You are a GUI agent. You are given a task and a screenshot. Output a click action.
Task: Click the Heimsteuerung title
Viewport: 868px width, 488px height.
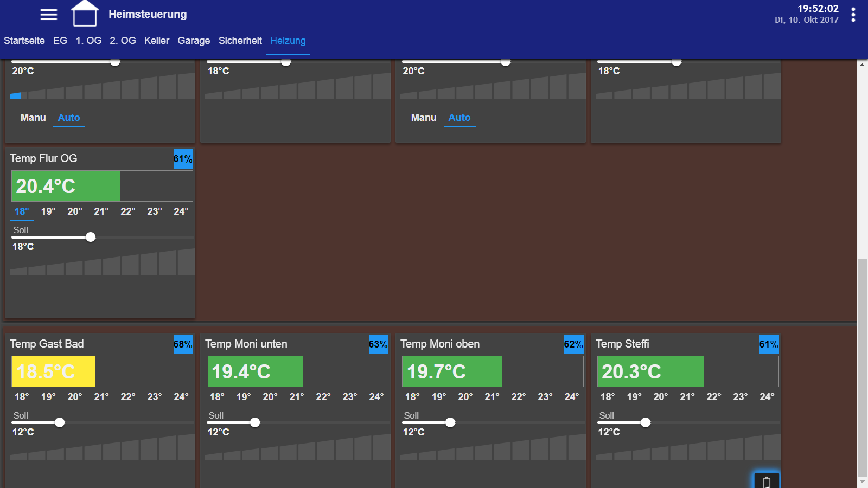(x=148, y=14)
